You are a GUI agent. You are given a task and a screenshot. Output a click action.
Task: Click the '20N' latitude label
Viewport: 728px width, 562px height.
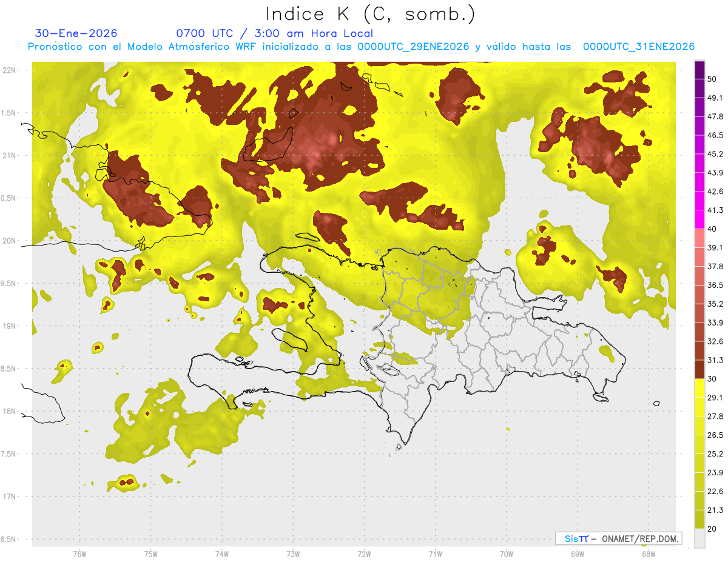(x=8, y=241)
